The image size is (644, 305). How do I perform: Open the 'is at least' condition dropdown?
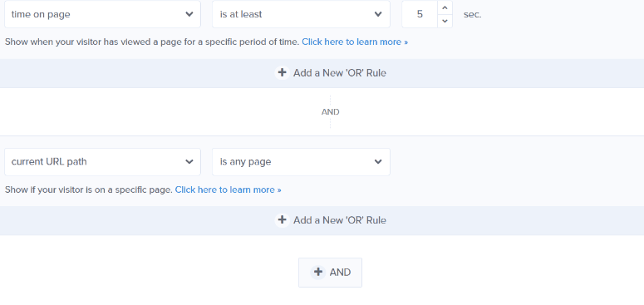(x=301, y=14)
